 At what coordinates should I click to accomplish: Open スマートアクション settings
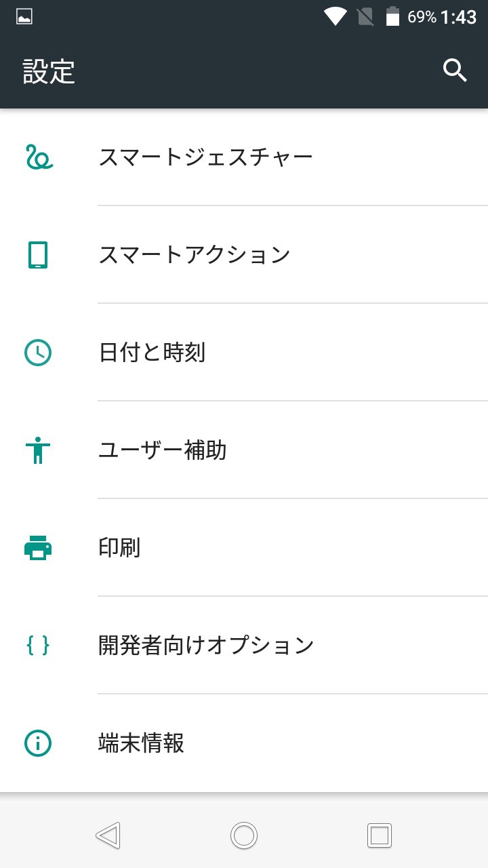195,255
